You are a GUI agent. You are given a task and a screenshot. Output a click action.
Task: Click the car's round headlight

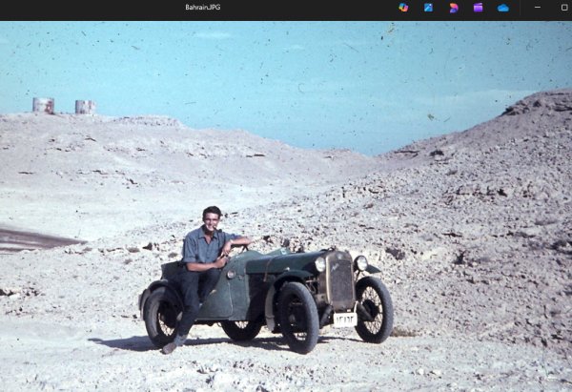click(360, 262)
